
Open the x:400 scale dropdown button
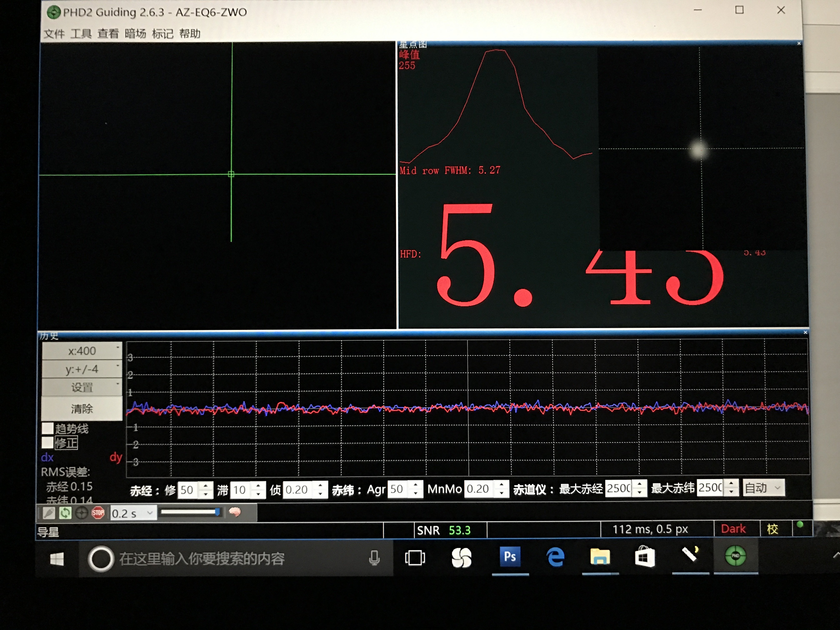[x=82, y=351]
